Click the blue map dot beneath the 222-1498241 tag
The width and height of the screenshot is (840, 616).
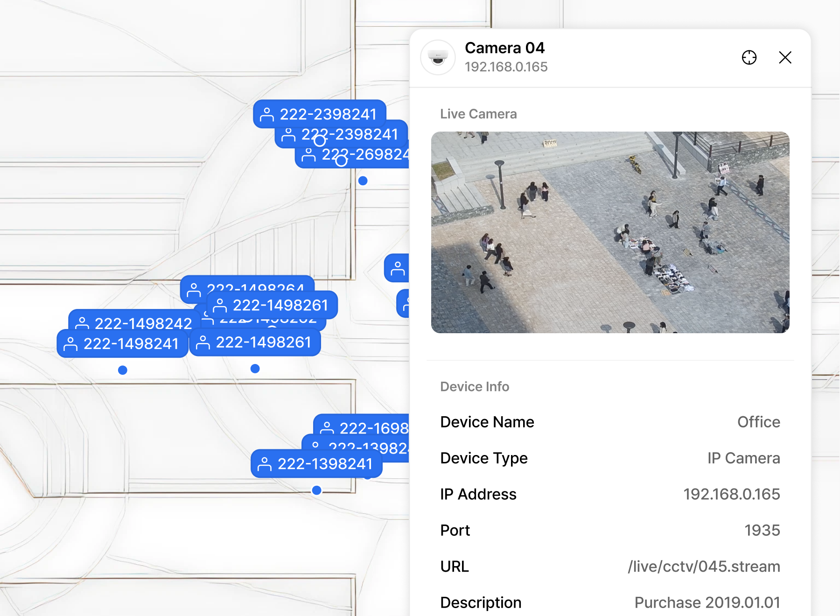coord(123,370)
